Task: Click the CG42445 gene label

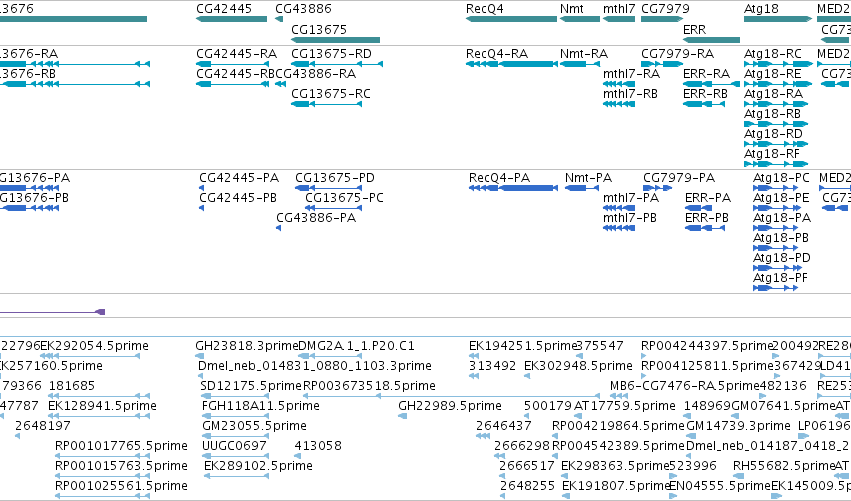Action: [x=224, y=9]
